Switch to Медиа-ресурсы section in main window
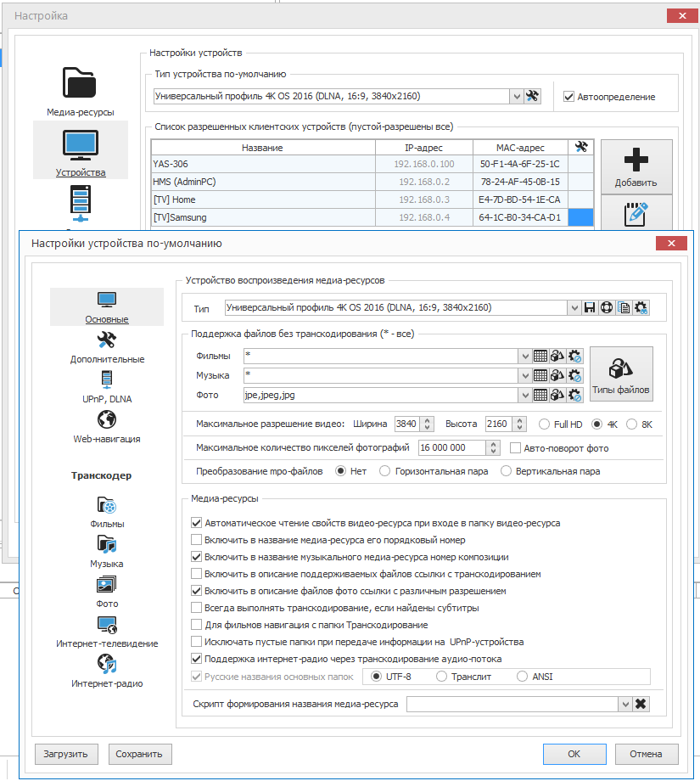700x781 pixels. point(80,90)
